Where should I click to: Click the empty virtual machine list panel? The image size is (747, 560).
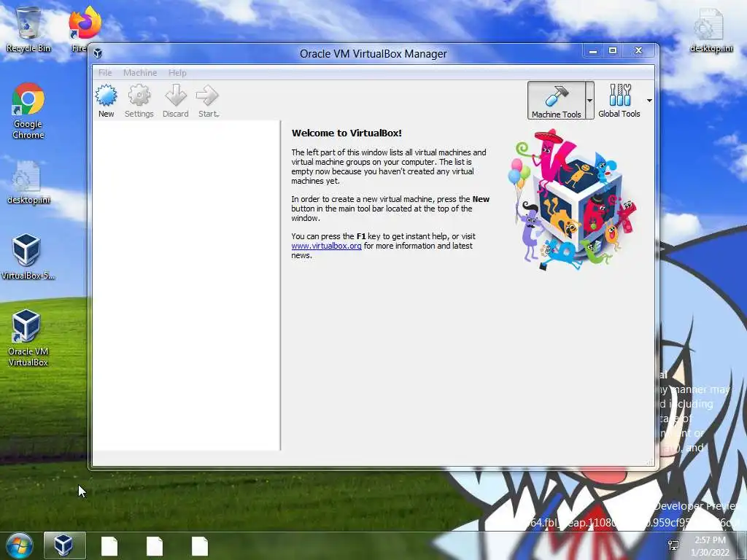(186, 285)
